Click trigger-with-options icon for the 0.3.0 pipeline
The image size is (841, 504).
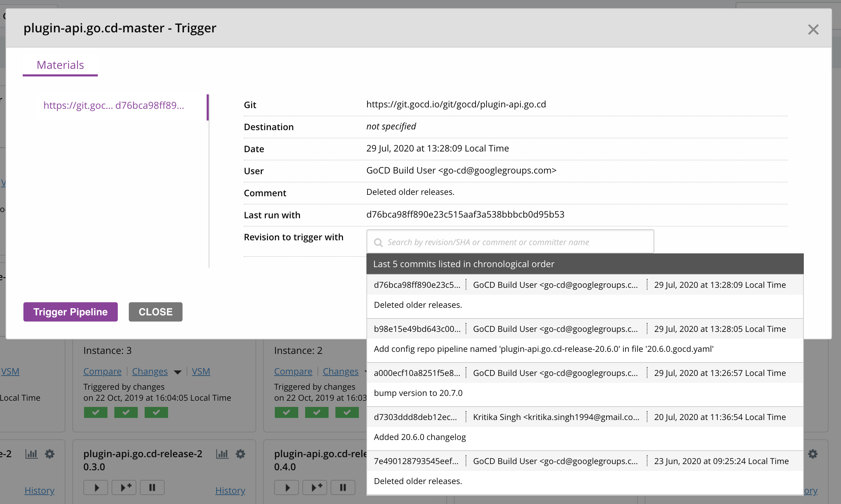pos(124,487)
